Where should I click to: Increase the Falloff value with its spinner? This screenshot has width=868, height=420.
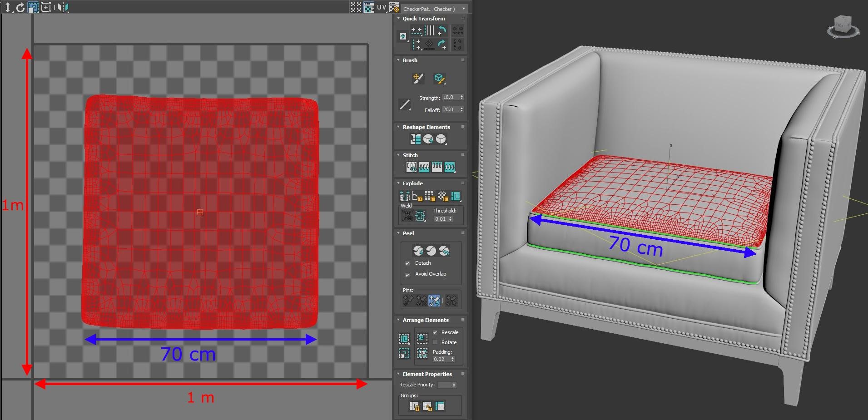[461, 108]
